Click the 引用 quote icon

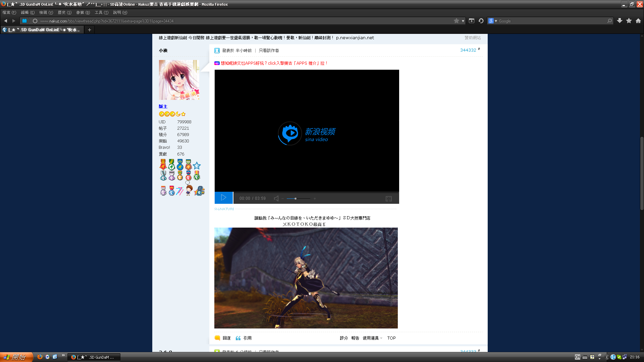(x=238, y=338)
